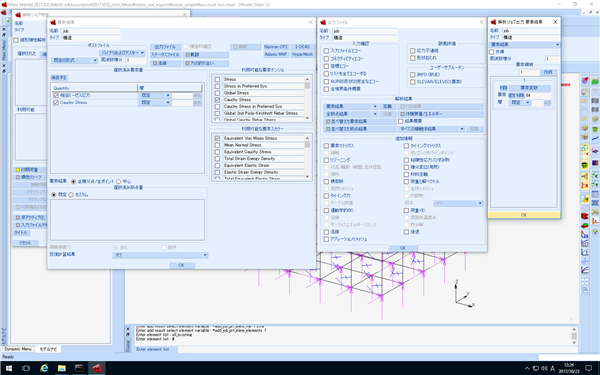Select the 中心 radio button
This screenshot has width=600, height=375.
[119, 181]
